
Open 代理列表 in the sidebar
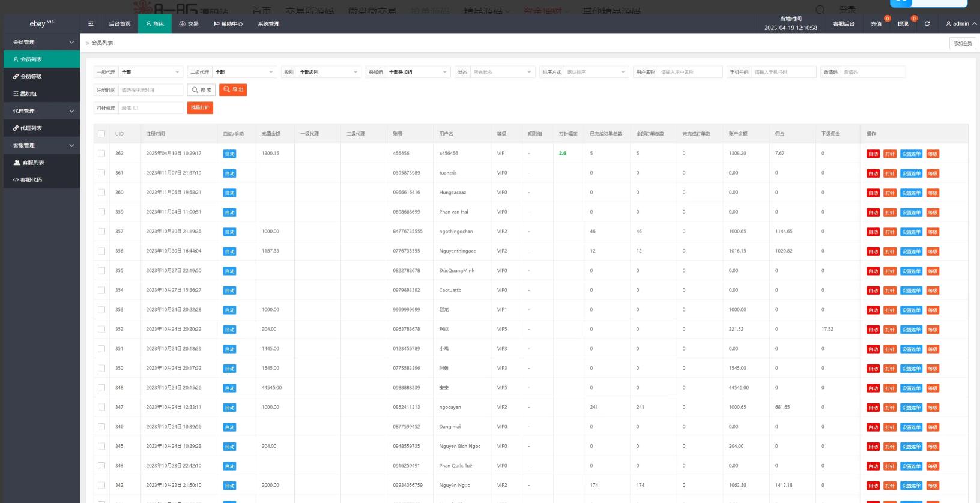coord(41,128)
